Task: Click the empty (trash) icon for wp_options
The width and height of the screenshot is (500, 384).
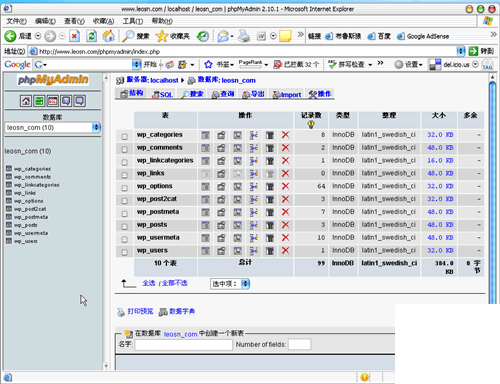Action: [x=270, y=186]
